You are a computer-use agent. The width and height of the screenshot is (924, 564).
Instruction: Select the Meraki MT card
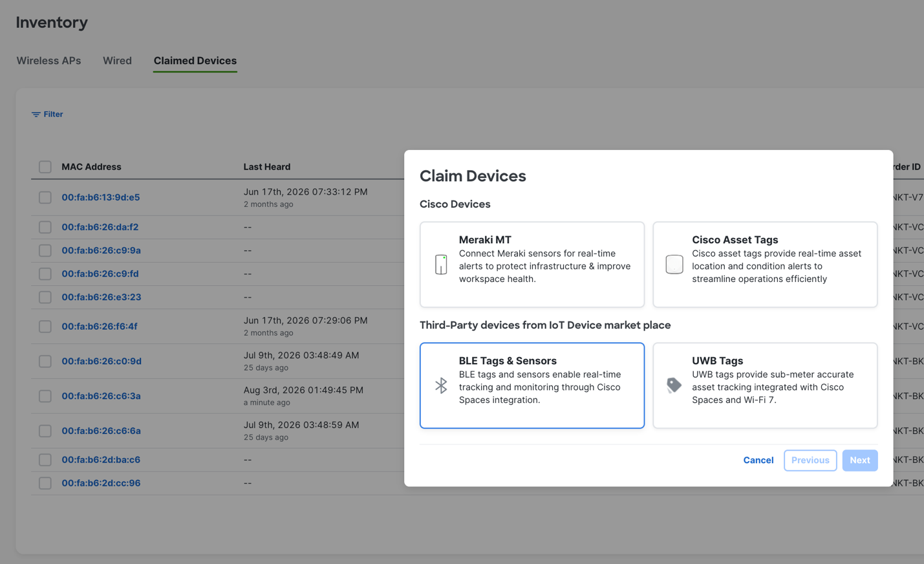point(532,265)
